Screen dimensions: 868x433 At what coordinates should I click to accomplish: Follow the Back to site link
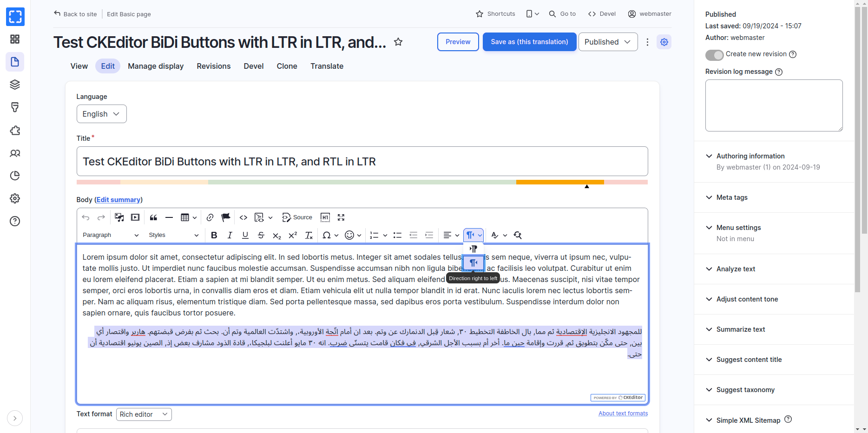point(75,14)
